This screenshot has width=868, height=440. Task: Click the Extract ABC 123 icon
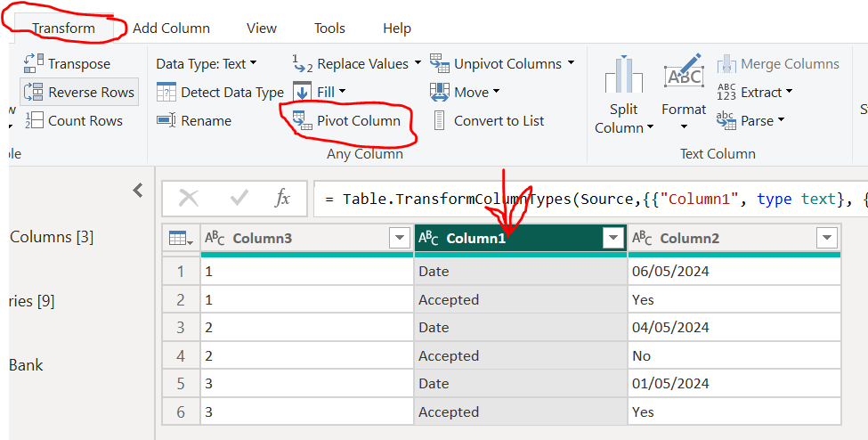pos(726,92)
